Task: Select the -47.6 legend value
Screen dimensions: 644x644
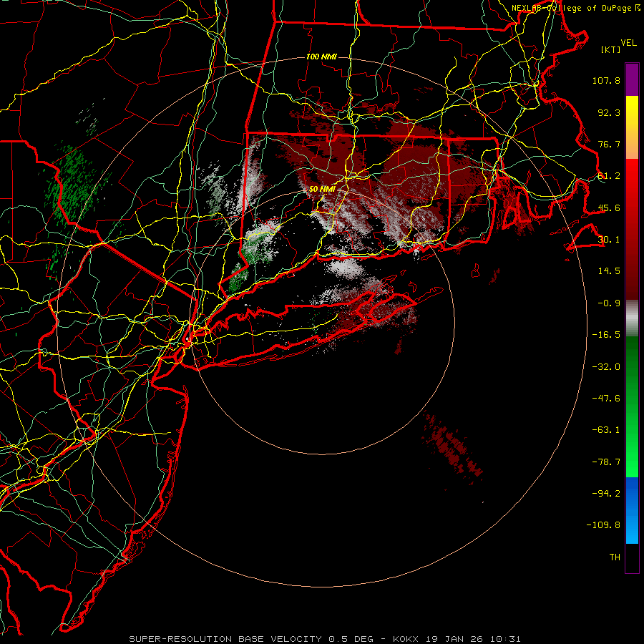Action: click(x=606, y=399)
